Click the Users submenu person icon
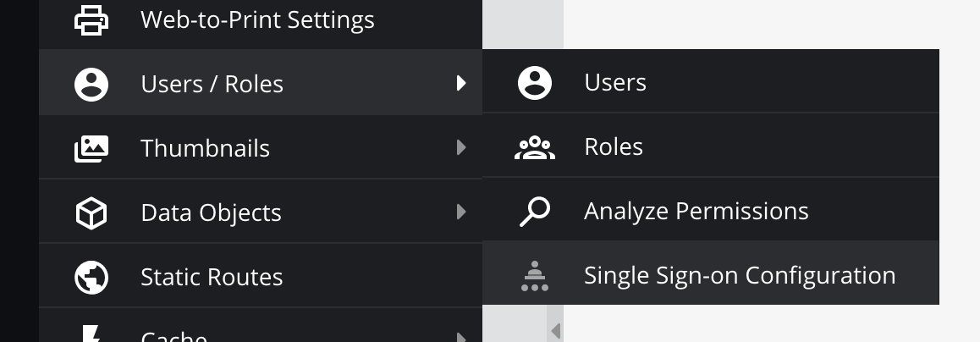 tap(535, 83)
